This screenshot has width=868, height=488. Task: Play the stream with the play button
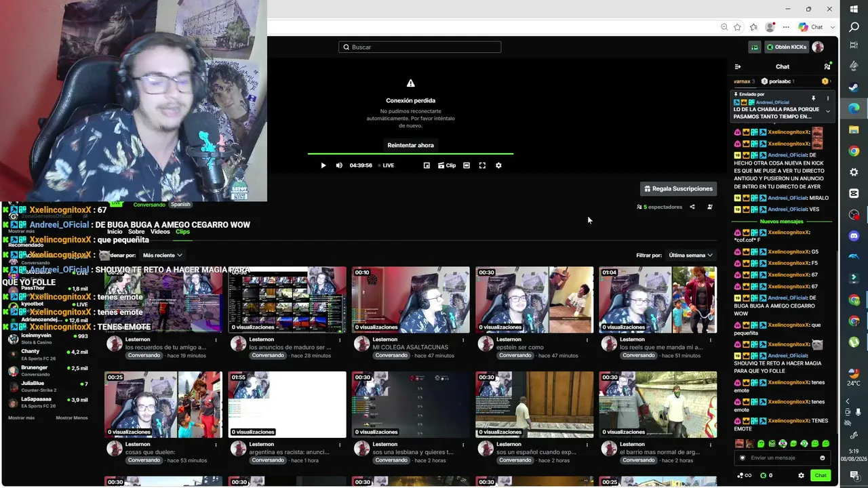(323, 165)
